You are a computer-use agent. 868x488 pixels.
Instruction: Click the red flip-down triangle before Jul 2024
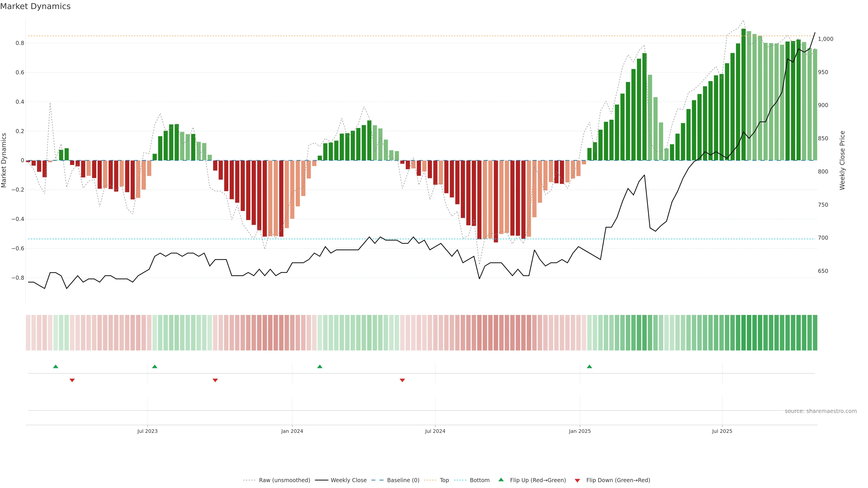point(402,380)
